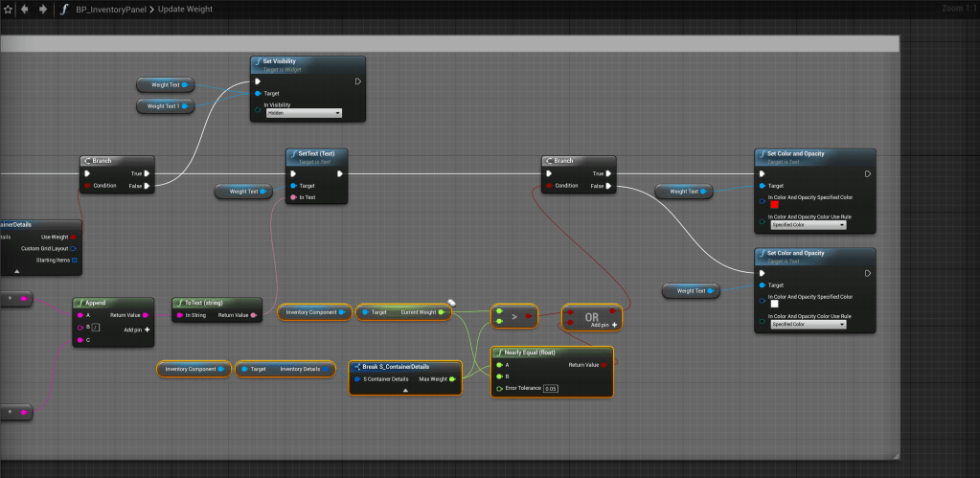The width and height of the screenshot is (980, 478).
Task: Toggle the Starting Items pin
Action: [73, 260]
